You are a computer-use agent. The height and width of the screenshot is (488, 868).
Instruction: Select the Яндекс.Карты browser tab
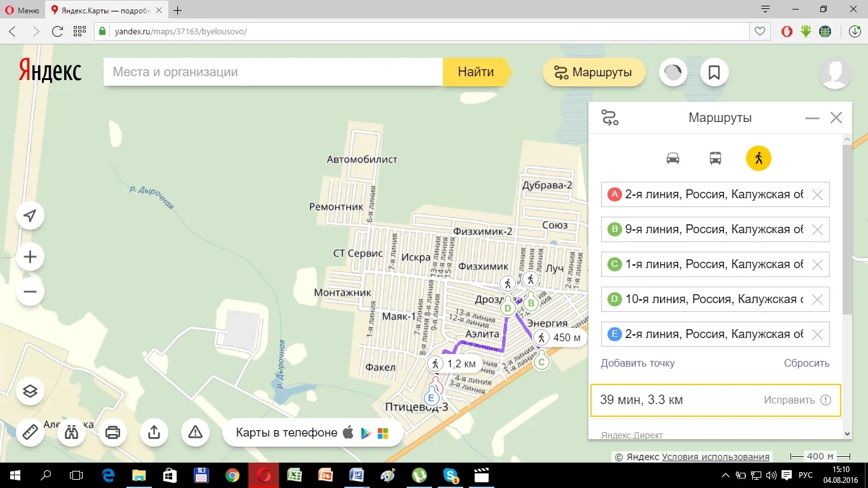click(106, 10)
